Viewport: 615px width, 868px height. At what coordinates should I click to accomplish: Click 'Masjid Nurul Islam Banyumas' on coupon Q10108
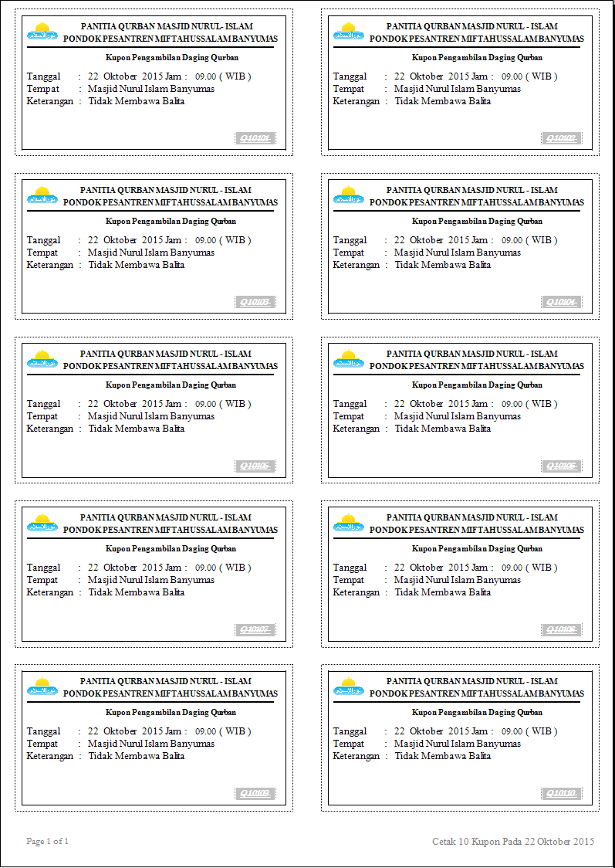[458, 580]
